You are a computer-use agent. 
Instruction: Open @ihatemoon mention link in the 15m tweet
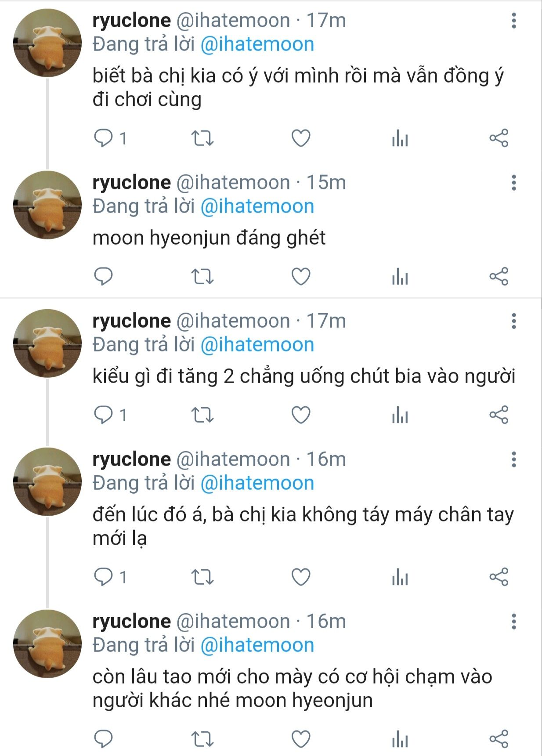point(257,206)
